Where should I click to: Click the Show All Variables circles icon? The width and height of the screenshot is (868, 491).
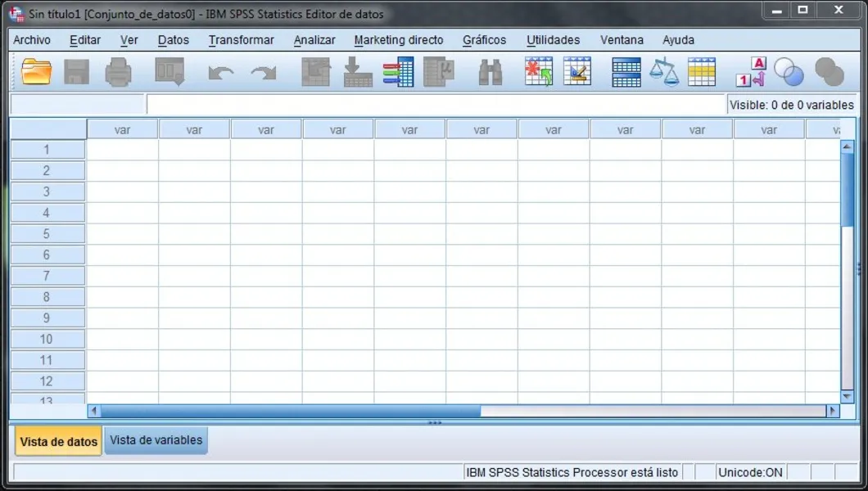coord(828,72)
